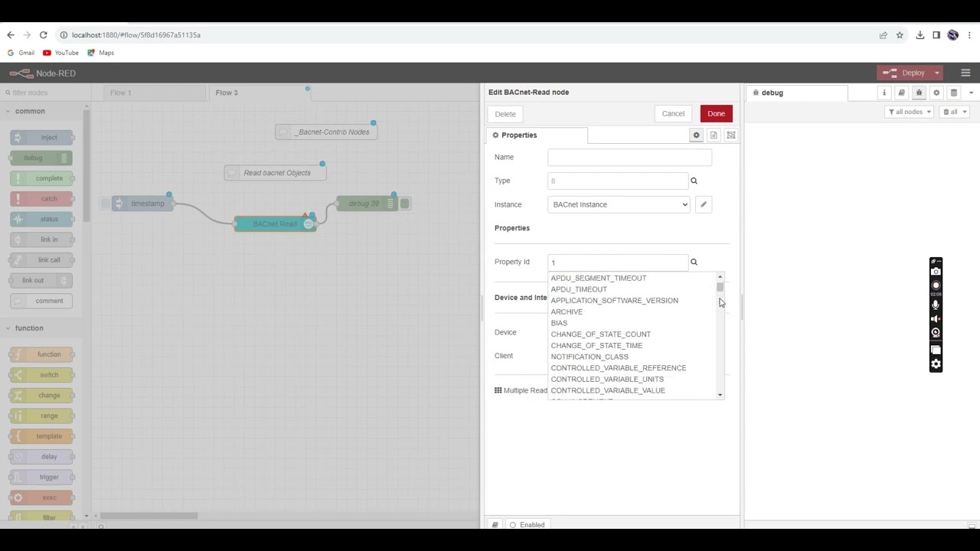Select the Properties tab
Viewport: 980px width, 551px height.
pos(537,135)
